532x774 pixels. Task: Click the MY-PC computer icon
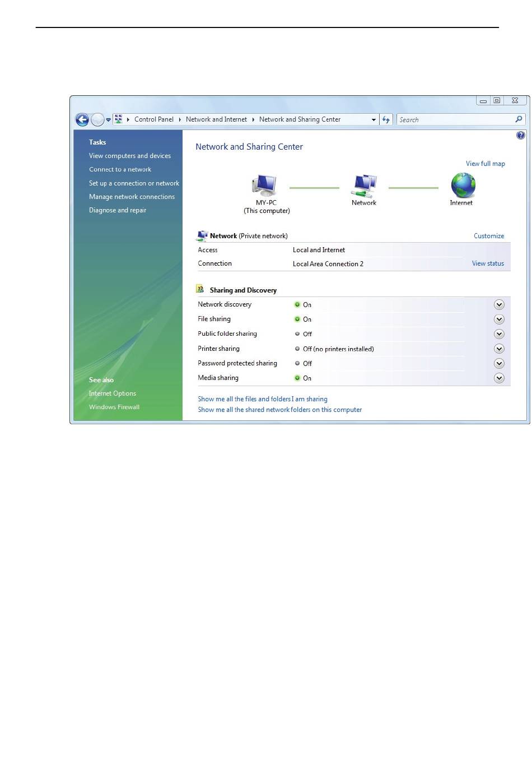pyautogui.click(x=265, y=186)
